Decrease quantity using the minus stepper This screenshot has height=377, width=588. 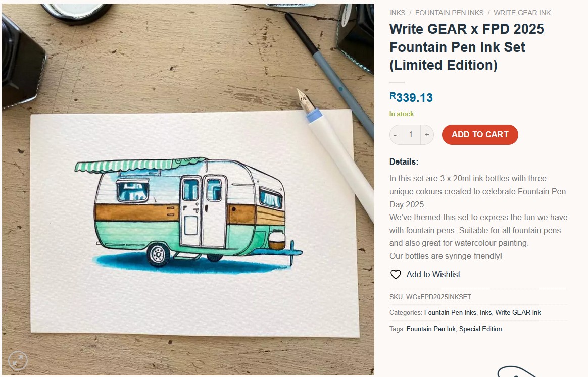(395, 134)
